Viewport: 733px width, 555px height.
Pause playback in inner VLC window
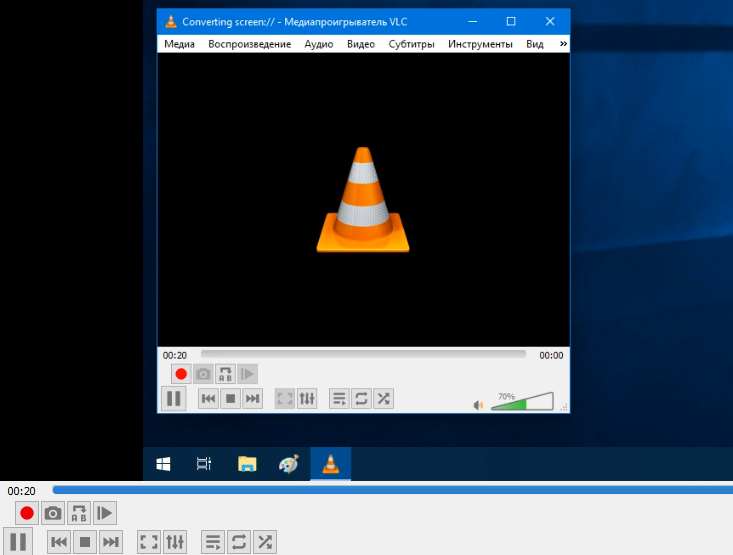[x=173, y=399]
